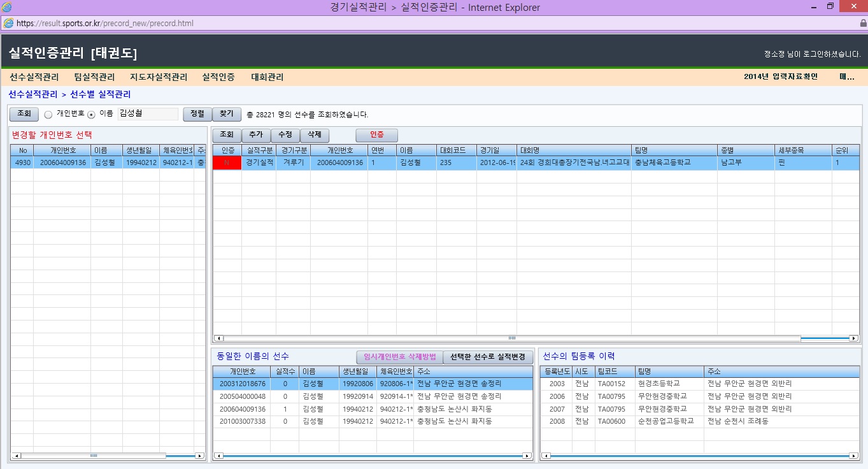The height and width of the screenshot is (469, 868).
Task: Click the 2003 현경초등학교 registration row
Action: click(x=699, y=384)
